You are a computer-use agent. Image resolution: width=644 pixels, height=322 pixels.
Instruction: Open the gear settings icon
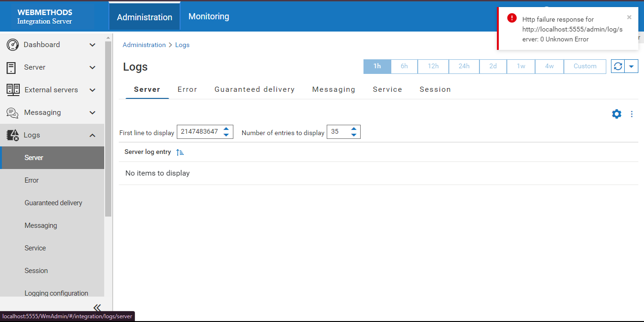coord(617,114)
